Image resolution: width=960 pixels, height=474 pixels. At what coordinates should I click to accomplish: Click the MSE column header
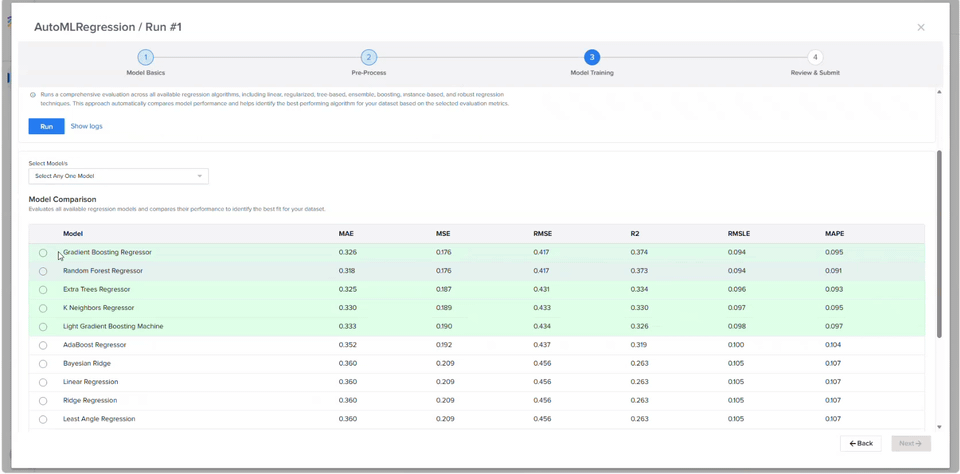tap(443, 234)
